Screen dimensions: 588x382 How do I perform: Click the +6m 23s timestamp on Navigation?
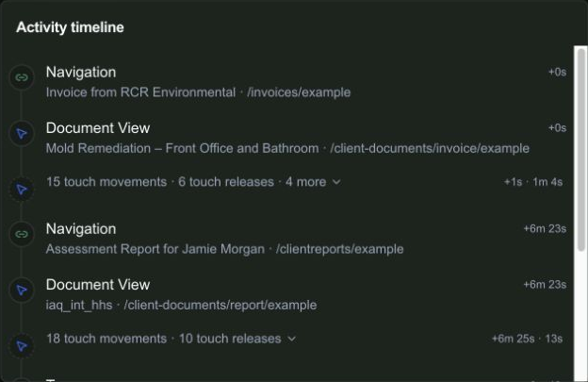pos(545,228)
